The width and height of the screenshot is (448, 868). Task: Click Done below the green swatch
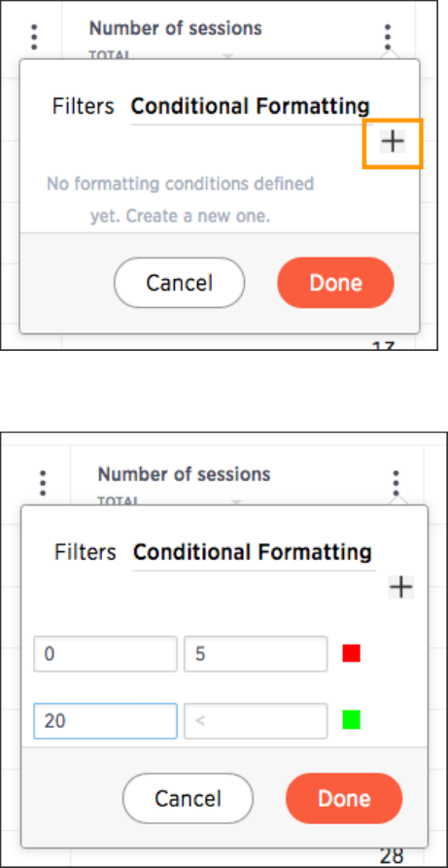(x=344, y=798)
